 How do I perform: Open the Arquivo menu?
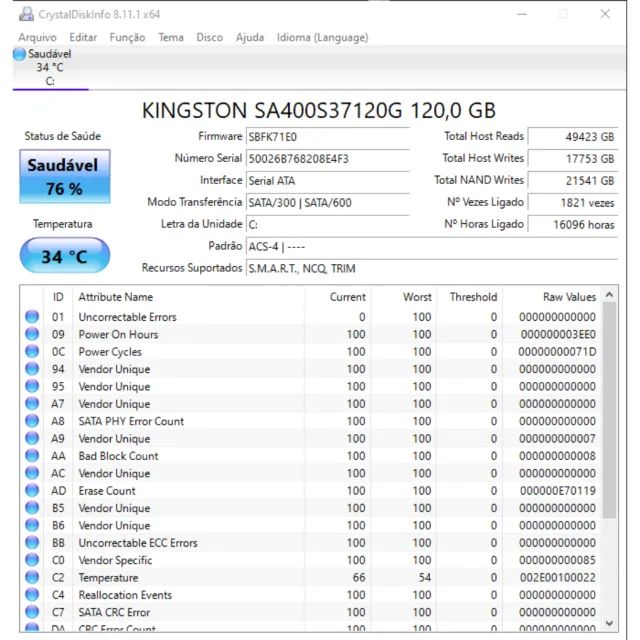click(37, 38)
